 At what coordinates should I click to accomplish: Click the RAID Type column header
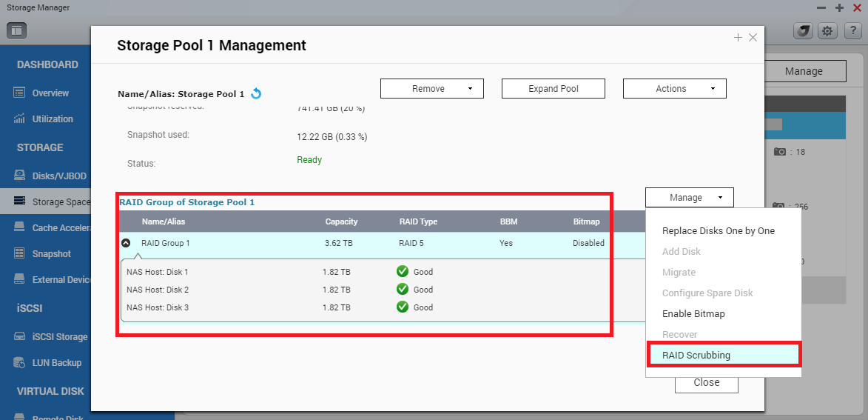click(418, 221)
